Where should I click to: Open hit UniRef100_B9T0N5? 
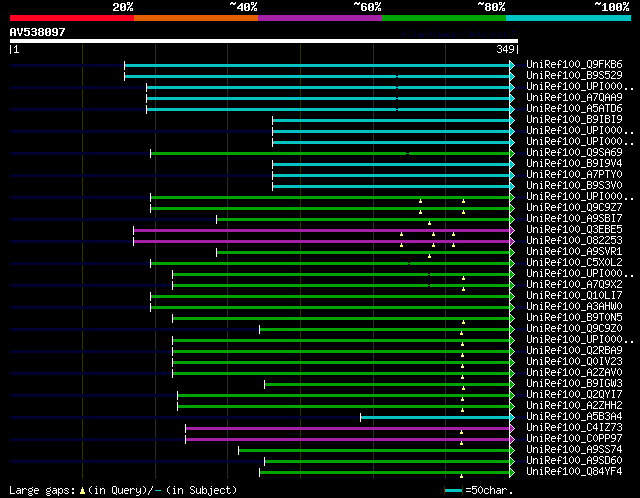(574, 318)
